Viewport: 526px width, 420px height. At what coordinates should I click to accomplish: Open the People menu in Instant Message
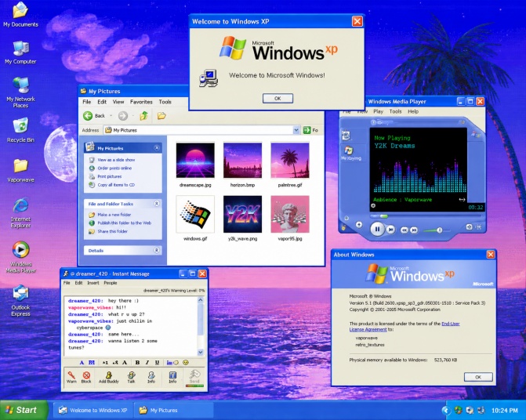111,283
